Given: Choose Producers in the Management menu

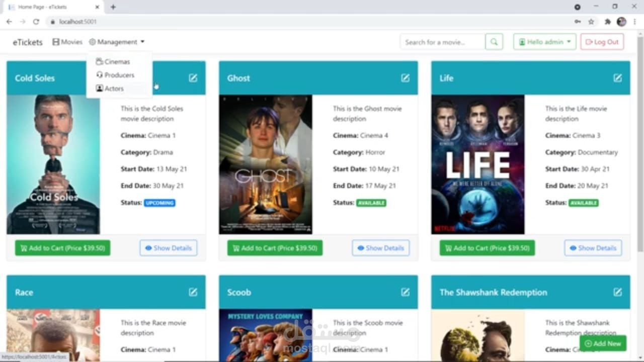Looking at the screenshot, I should point(115,75).
